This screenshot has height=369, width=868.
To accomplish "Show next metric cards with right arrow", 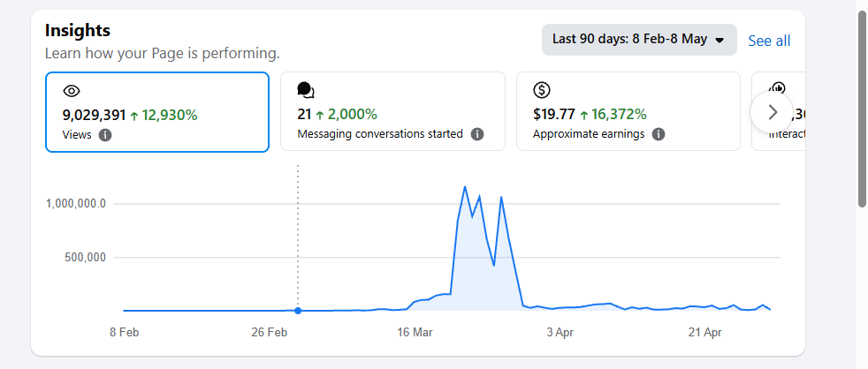I will 773,112.
